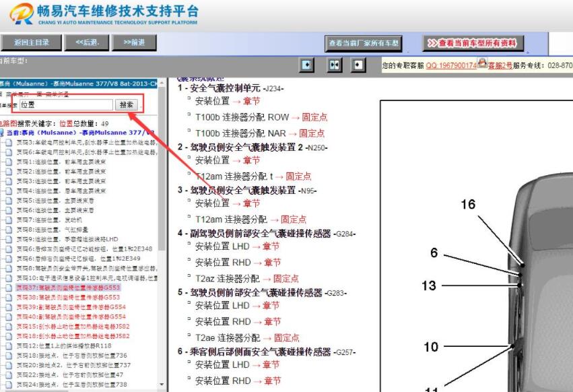Click document icon of 页码3 车载电网控制单元 row
The image size is (573, 392).
8,143
